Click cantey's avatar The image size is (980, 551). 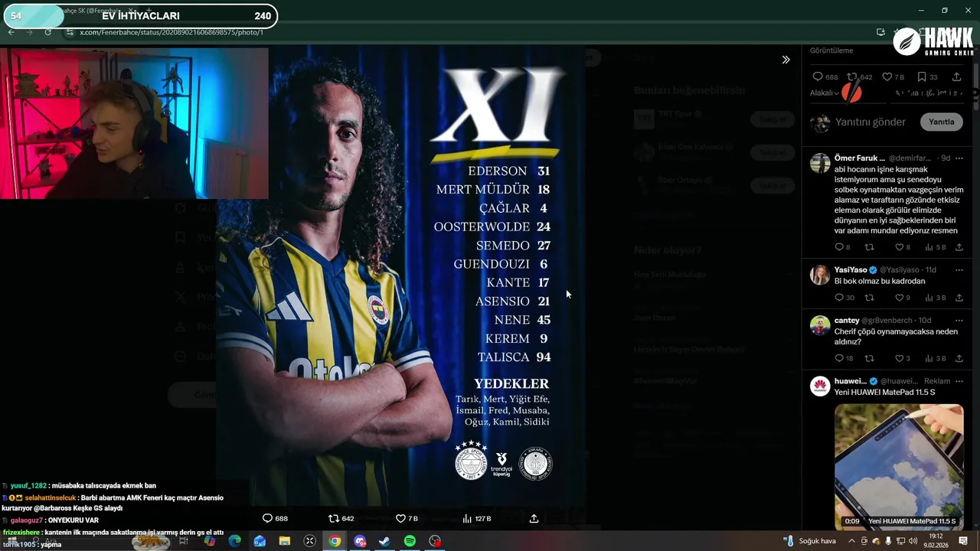[820, 325]
